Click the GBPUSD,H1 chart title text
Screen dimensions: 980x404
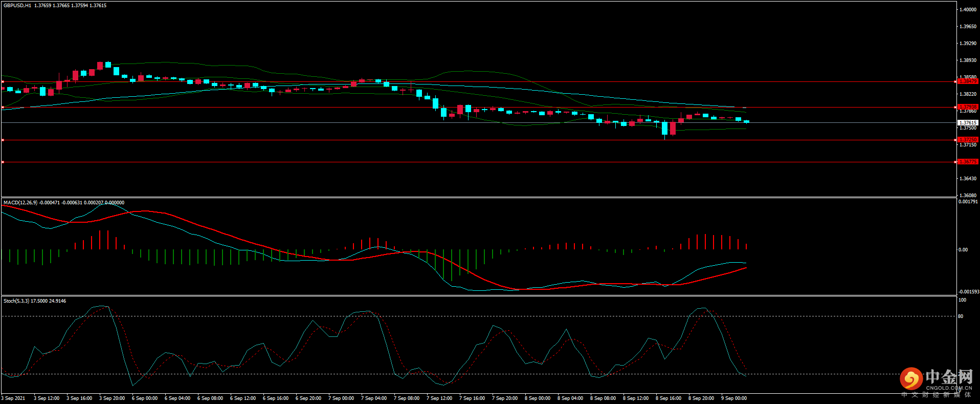17,6
